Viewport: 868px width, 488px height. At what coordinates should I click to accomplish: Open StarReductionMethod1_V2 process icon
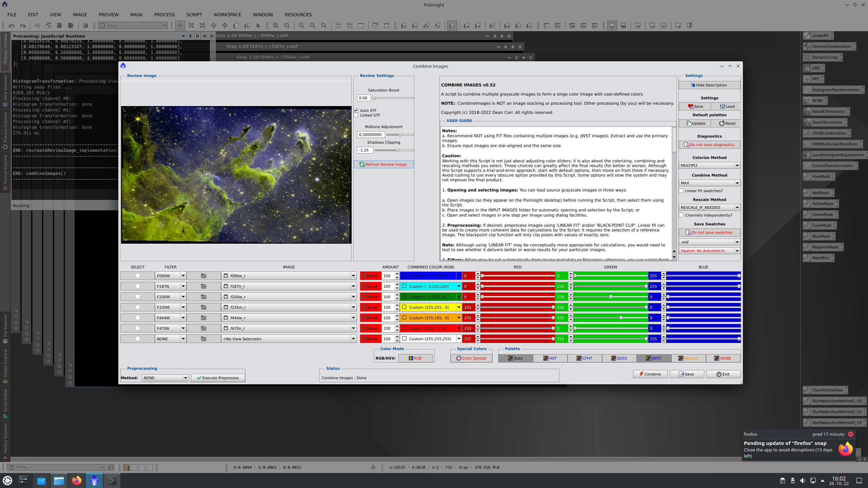834,401
